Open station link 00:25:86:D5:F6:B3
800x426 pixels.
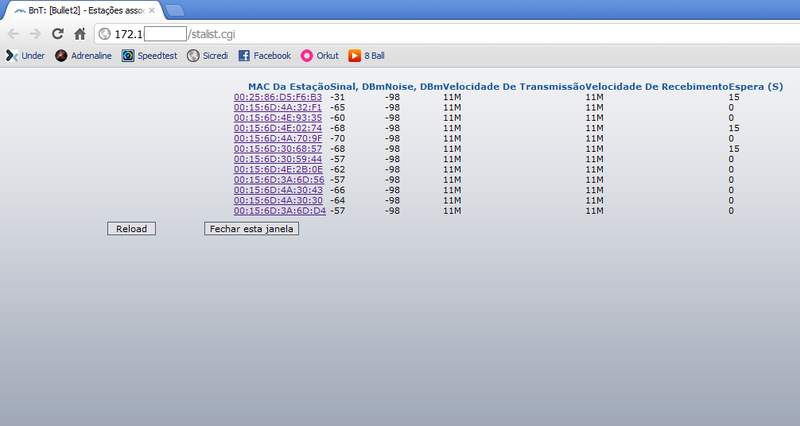coord(278,97)
